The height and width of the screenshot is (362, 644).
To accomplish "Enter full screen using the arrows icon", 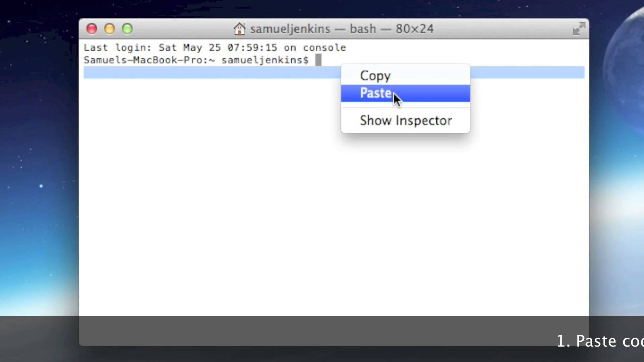I will click(x=579, y=29).
